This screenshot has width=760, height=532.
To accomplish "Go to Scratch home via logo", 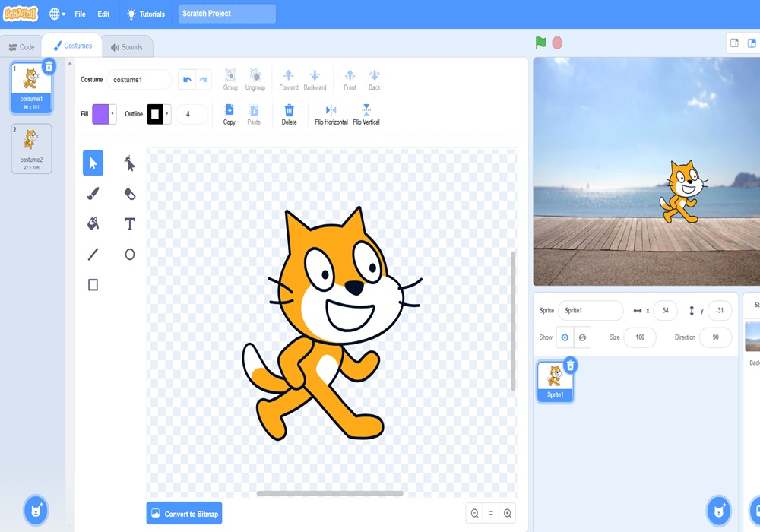I will pyautogui.click(x=20, y=14).
